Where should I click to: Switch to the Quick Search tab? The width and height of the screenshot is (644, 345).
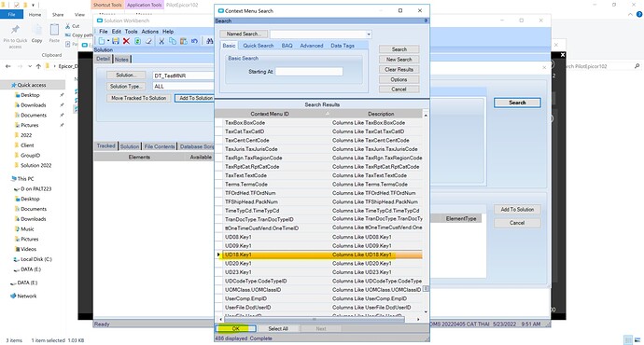pos(258,46)
